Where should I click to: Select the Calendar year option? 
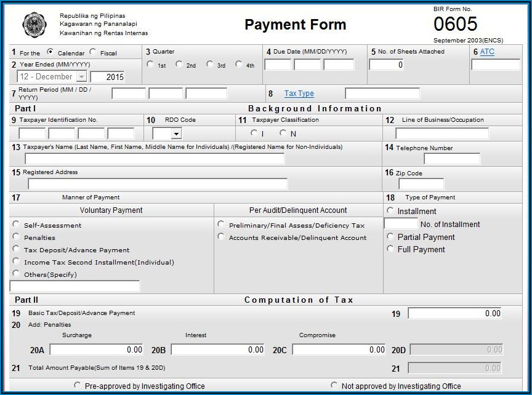(50, 52)
